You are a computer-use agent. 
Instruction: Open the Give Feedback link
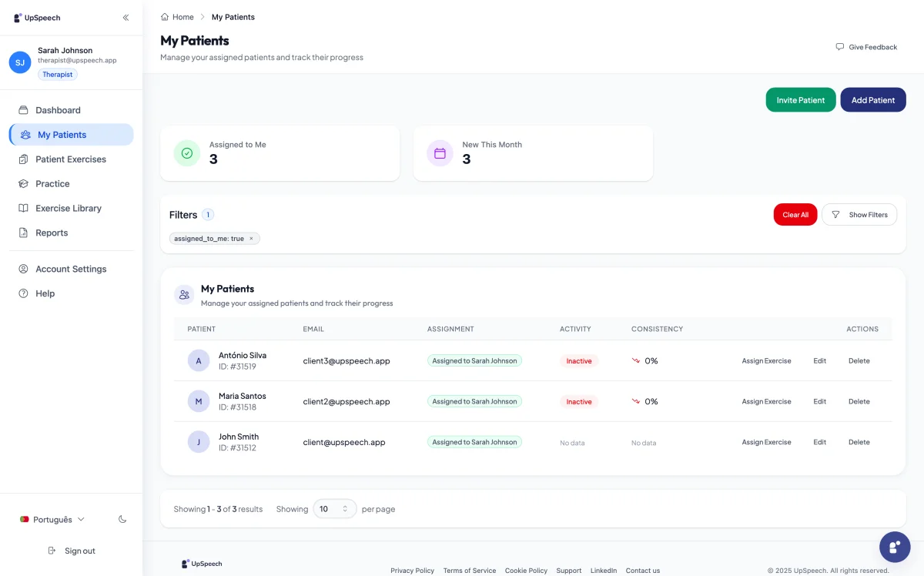click(866, 47)
